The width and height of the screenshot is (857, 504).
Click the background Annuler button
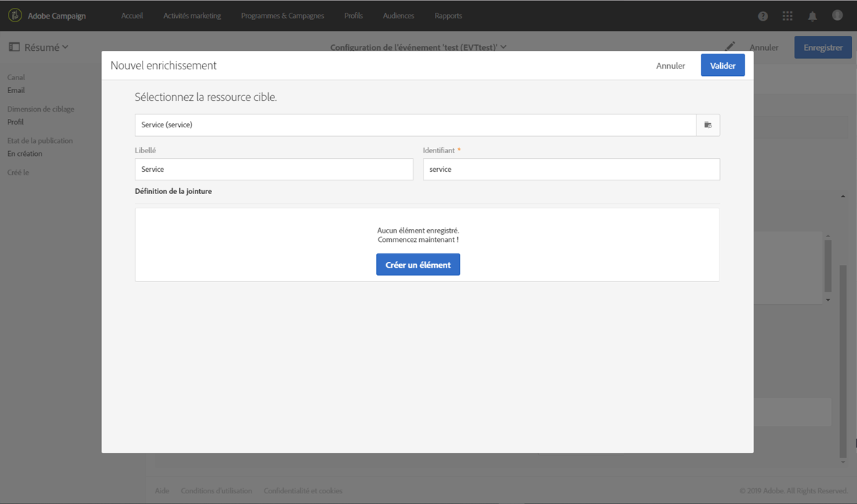pyautogui.click(x=764, y=47)
